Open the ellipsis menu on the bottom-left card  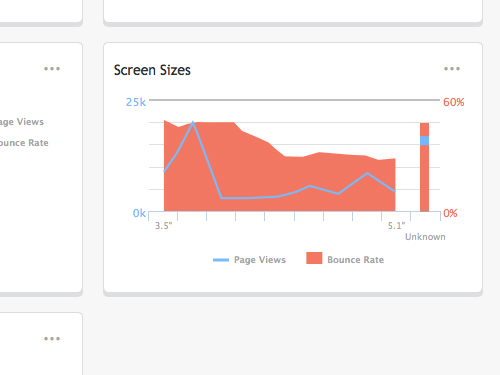click(52, 339)
